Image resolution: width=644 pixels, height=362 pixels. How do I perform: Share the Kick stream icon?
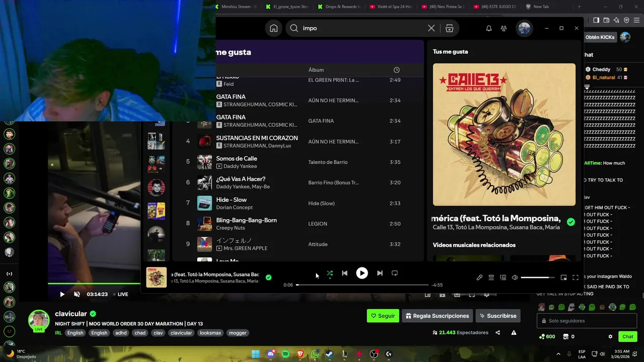498,332
